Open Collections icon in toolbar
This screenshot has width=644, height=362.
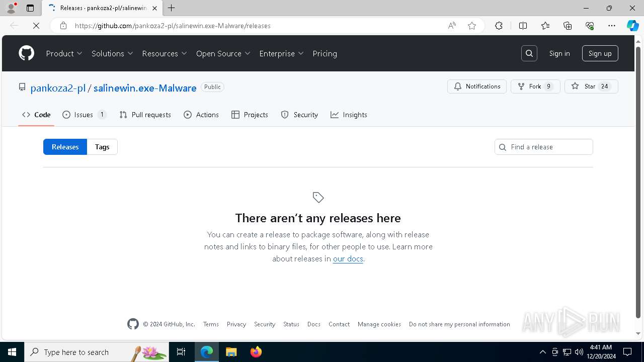click(x=568, y=26)
